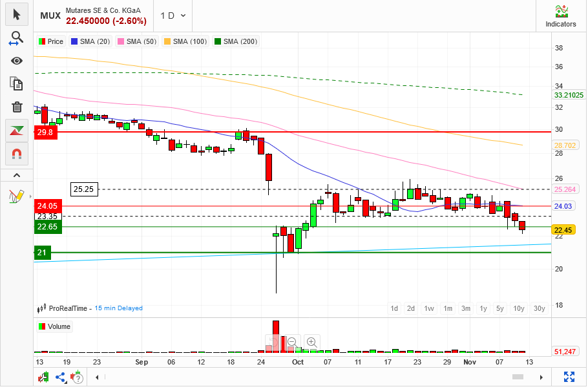The width and height of the screenshot is (588, 391).
Task: Select the 23.35 dashed line label
Action: coord(47,216)
